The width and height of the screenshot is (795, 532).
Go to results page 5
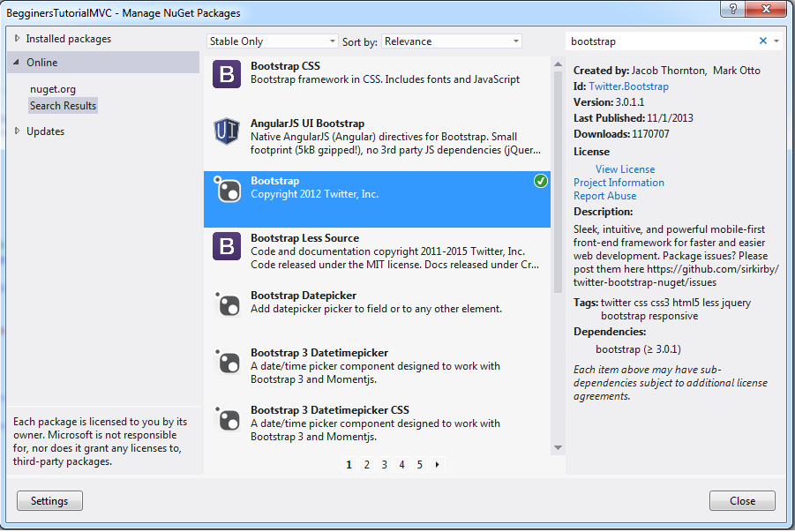(x=419, y=464)
